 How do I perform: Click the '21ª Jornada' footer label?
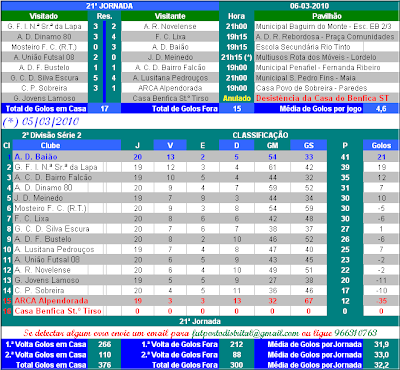tap(200, 321)
